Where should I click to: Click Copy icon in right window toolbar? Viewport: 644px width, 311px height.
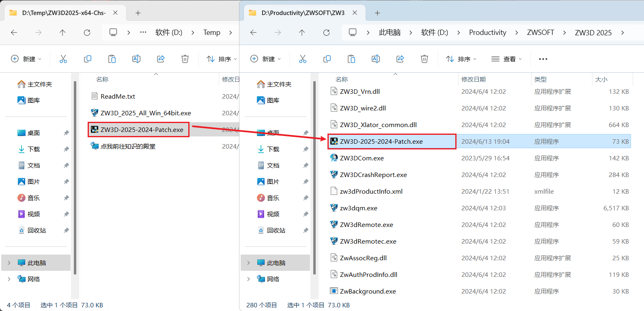point(327,59)
